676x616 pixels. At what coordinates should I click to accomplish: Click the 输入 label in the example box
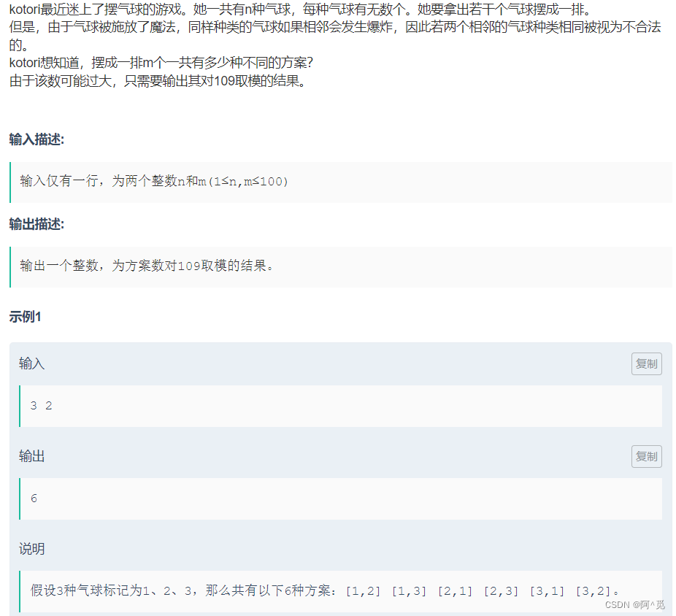click(32, 363)
